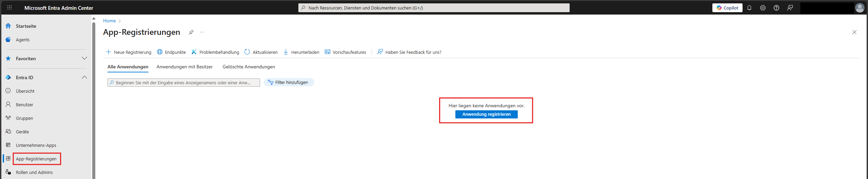Open App-Registrierungen in the sidebar
This screenshot has height=179, width=868.
36,159
